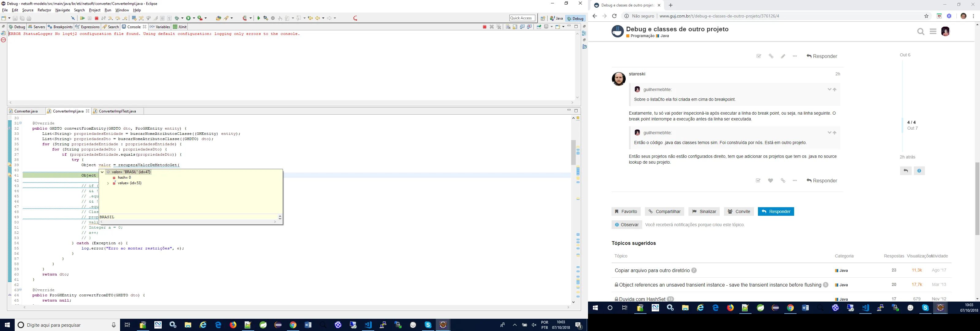This screenshot has width=980, height=331.
Task: Click the blue Responder button
Action: 776,211
